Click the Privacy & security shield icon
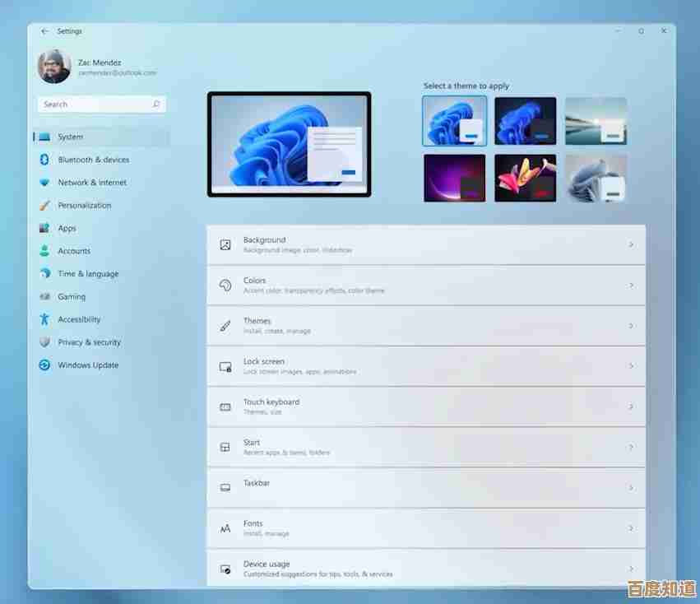 pos(44,342)
